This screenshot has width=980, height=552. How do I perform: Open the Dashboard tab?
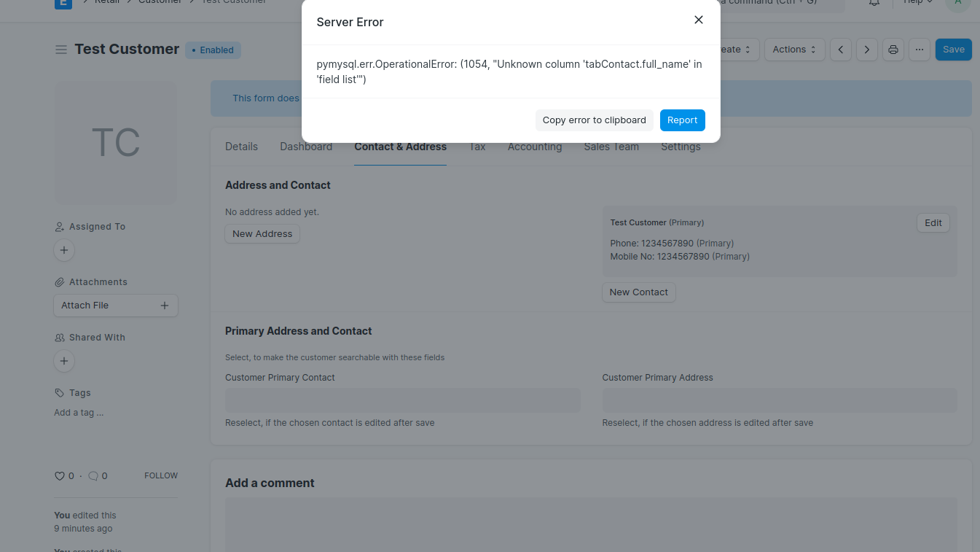point(306,147)
